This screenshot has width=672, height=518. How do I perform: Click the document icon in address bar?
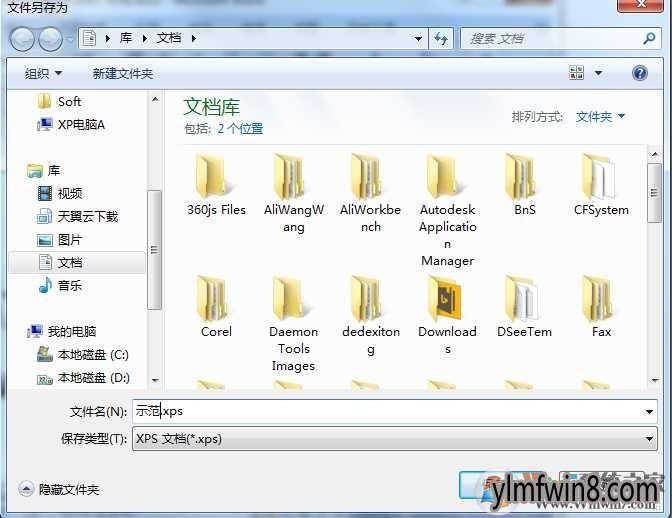tap(89, 39)
